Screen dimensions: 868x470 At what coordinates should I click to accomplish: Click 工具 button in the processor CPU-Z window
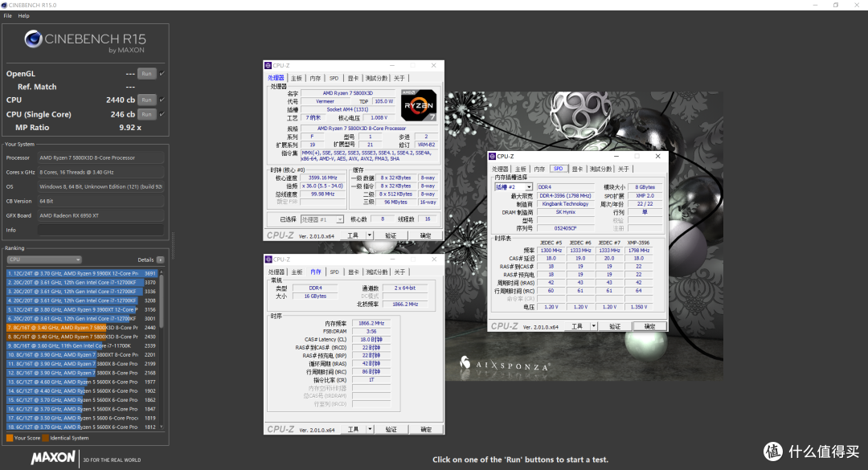coord(353,235)
